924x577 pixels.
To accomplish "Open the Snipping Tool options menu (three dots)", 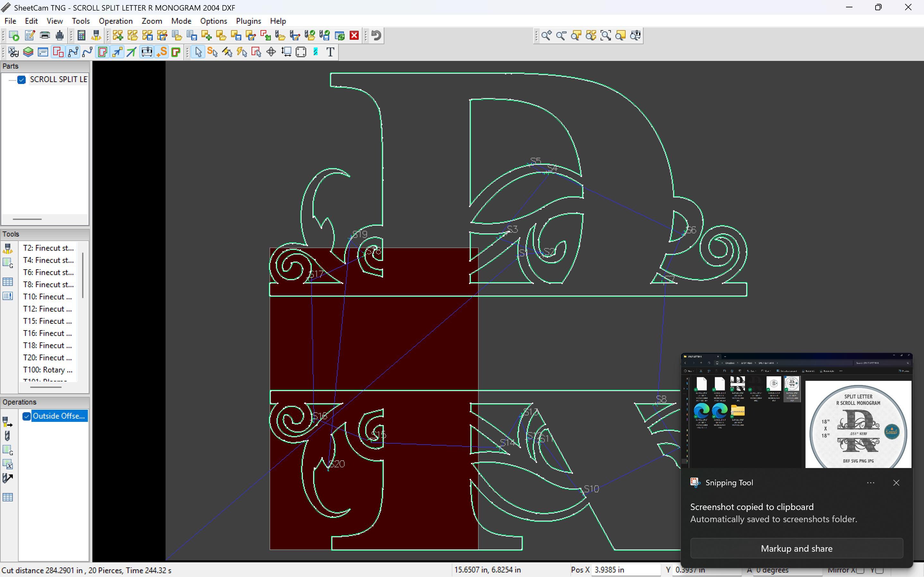I will 870,482.
